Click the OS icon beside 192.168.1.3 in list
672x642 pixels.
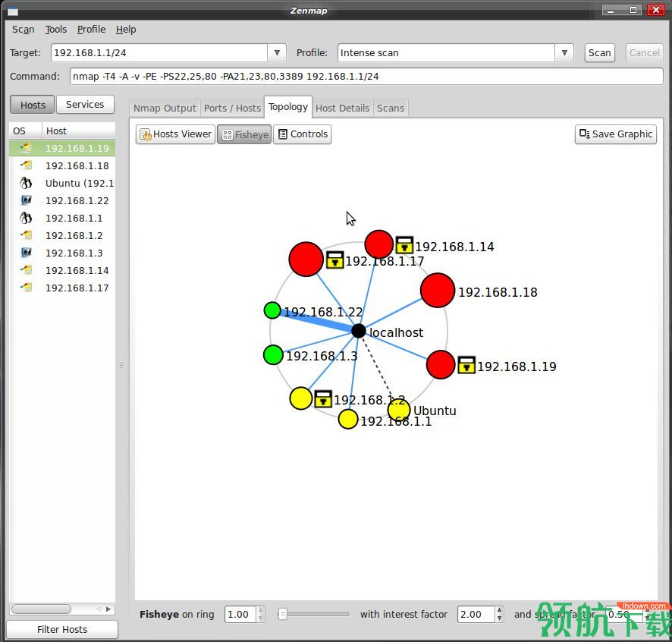(27, 253)
